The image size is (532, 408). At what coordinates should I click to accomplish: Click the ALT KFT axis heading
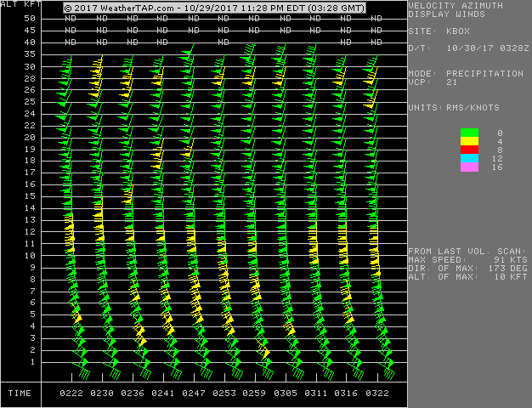pyautogui.click(x=20, y=4)
